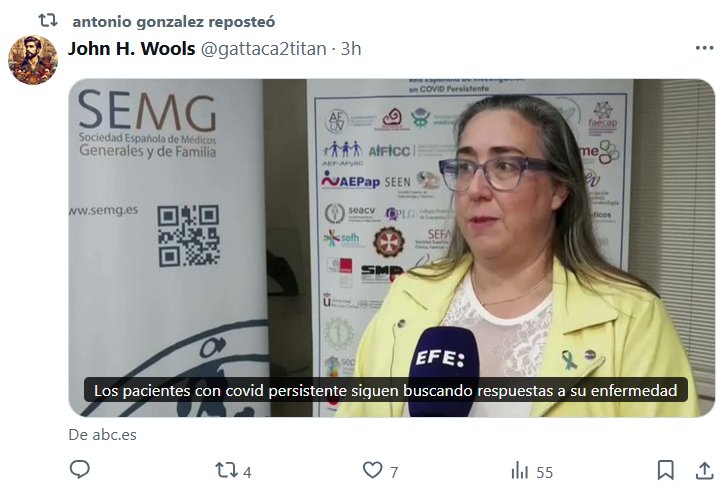The width and height of the screenshot is (728, 496).
Task: Open the @gattaca2titan handle link
Action: pos(263,49)
